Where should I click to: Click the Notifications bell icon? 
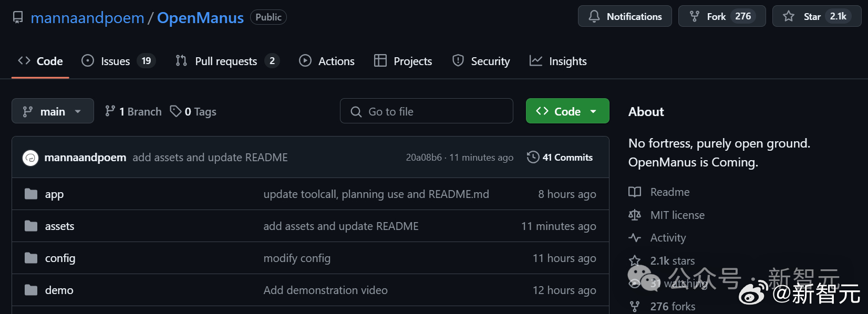[594, 17]
